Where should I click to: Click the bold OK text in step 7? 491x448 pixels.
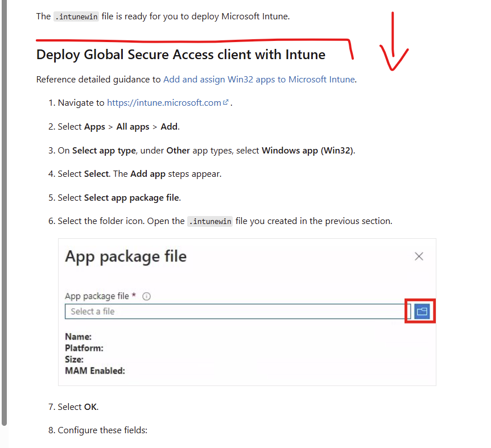coord(90,407)
